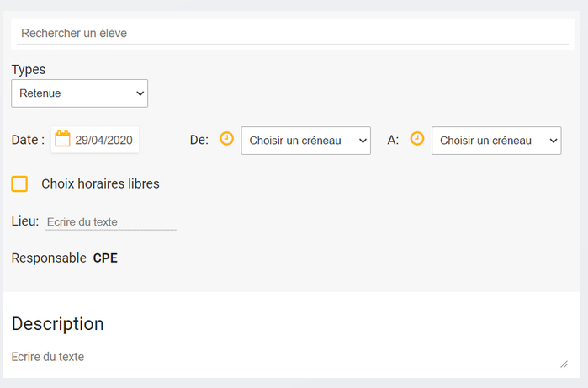Viewport: 588px width, 388px height.
Task: Click the clock icon beside A
Action: pos(417,139)
